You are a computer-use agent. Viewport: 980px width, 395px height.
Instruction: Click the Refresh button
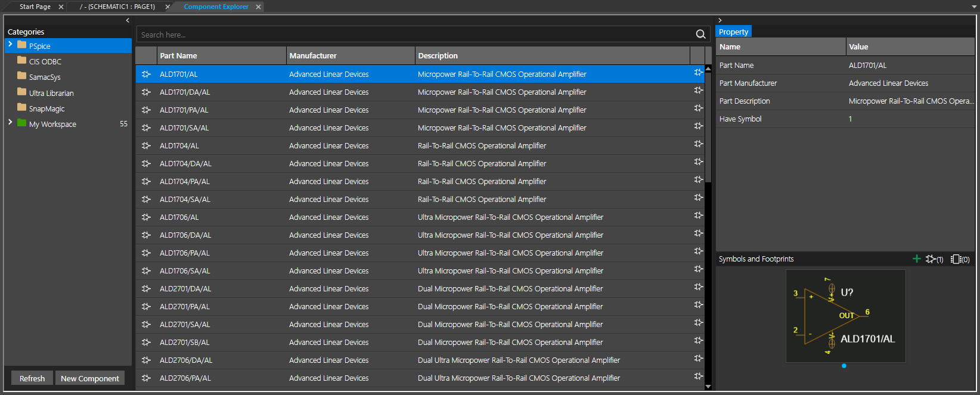[x=32, y=378]
